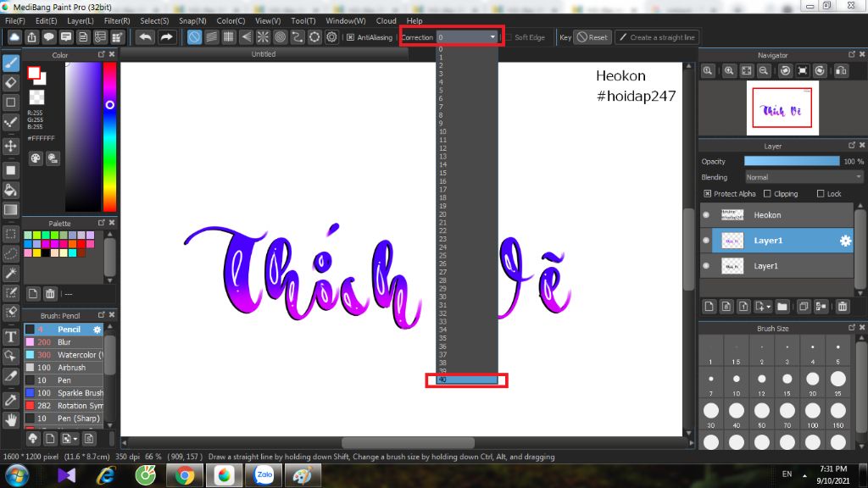This screenshot has height=488, width=868.
Task: Click the Reset key button
Action: (592, 37)
